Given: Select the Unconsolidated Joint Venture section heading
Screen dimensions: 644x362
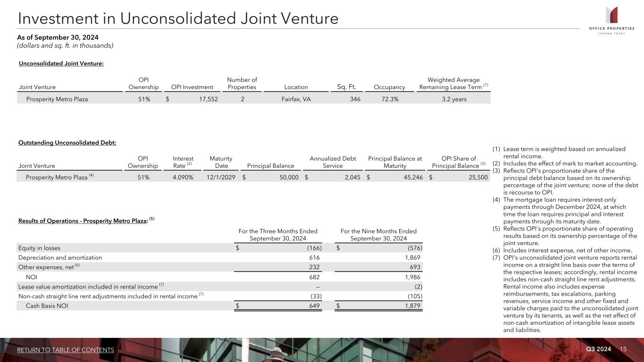Looking at the screenshot, I should click(x=61, y=64).
